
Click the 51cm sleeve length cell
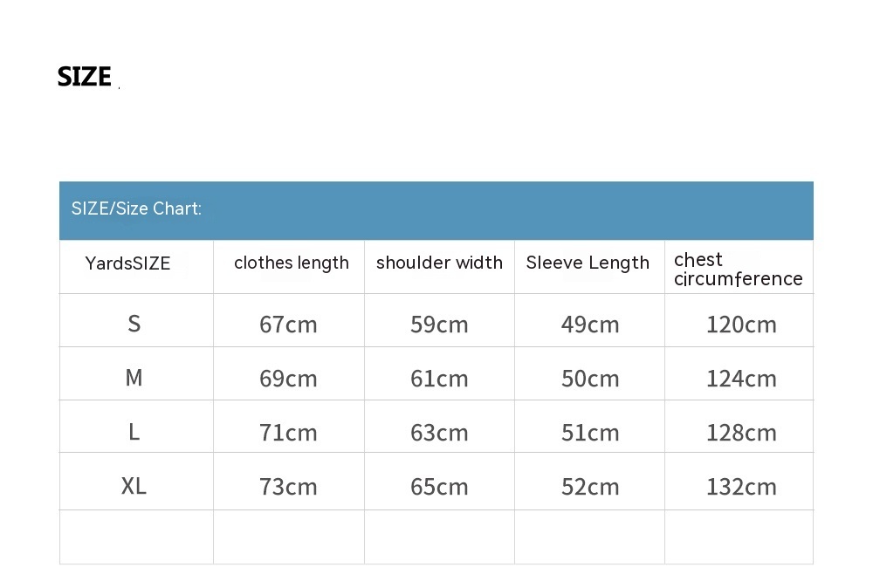(x=590, y=433)
